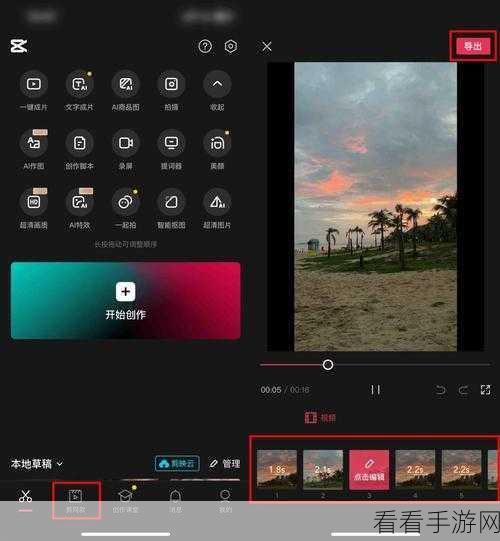Pause the video preview playback
The width and height of the screenshot is (500, 541).
point(375,390)
